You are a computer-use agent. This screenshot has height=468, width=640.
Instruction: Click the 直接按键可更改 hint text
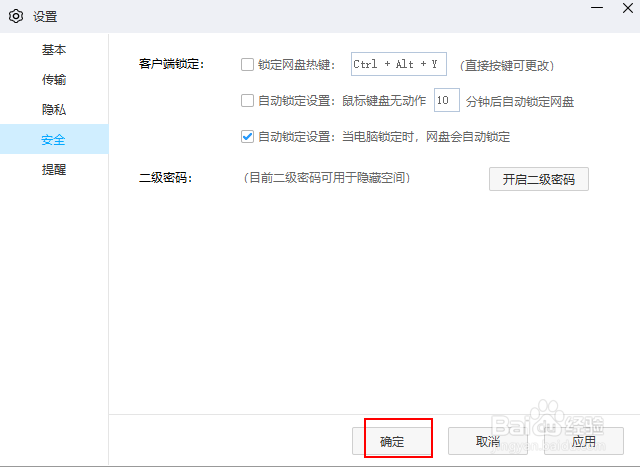507,65
